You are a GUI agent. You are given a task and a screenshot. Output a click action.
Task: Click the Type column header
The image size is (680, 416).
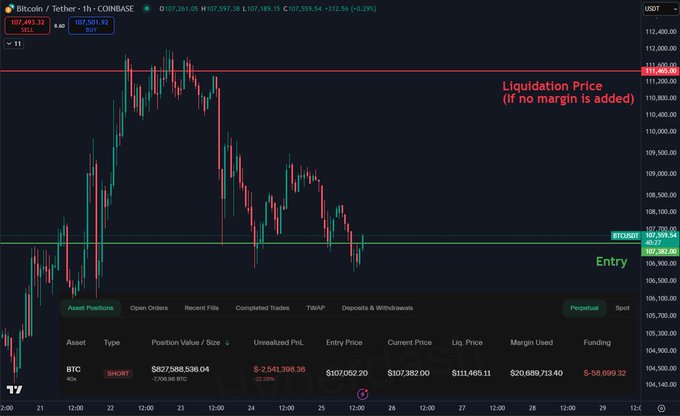pyautogui.click(x=111, y=343)
